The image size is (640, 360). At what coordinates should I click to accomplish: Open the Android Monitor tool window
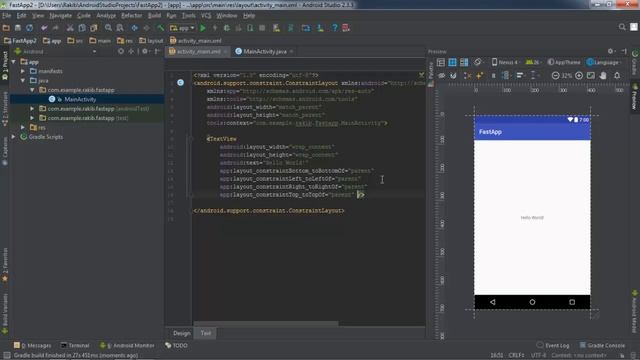point(128,345)
